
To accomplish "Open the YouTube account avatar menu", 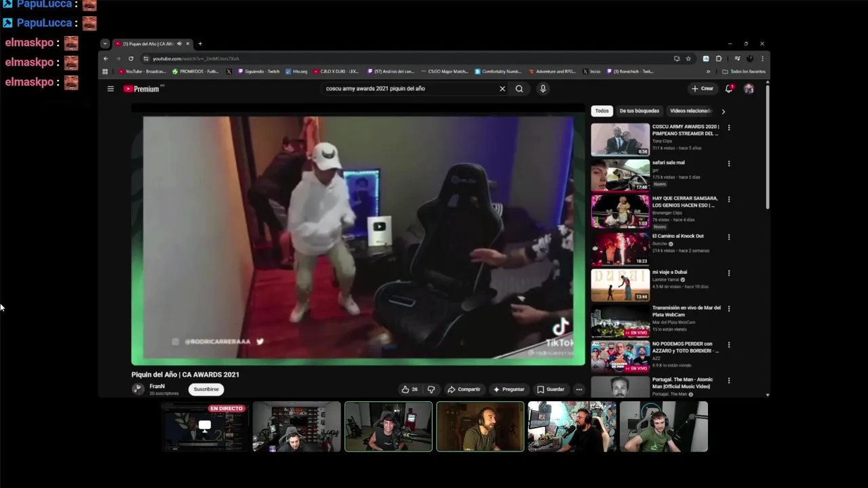I will click(x=749, y=89).
